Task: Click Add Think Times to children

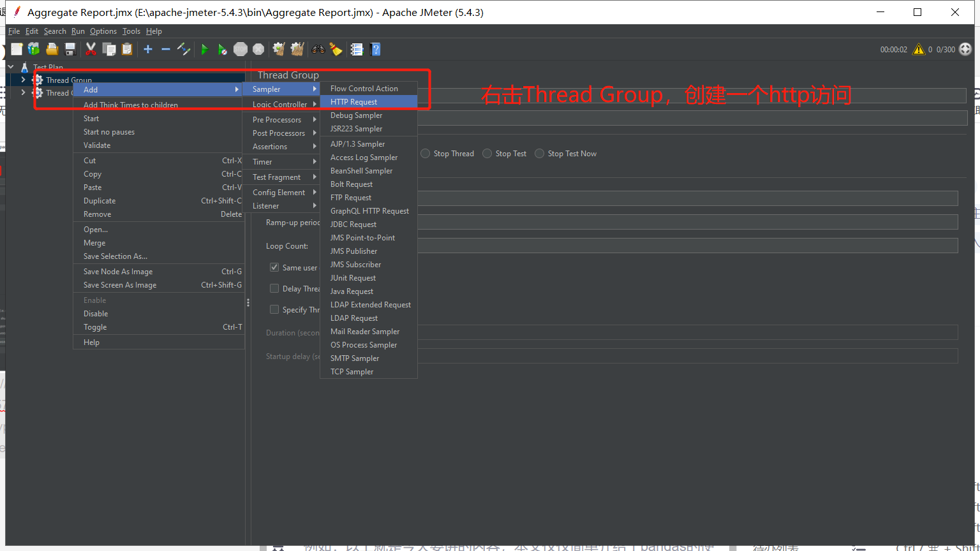Action: click(158, 105)
